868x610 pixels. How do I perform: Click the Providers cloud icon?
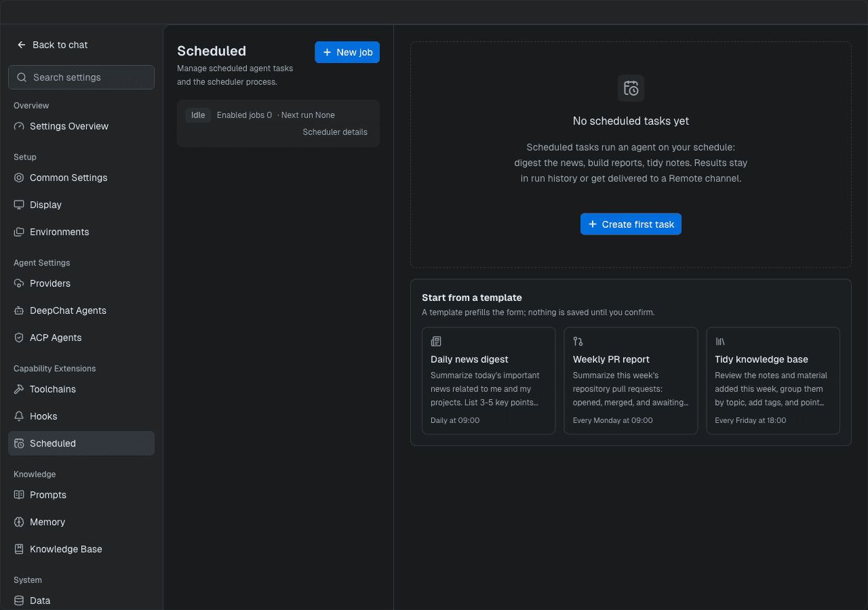point(19,283)
